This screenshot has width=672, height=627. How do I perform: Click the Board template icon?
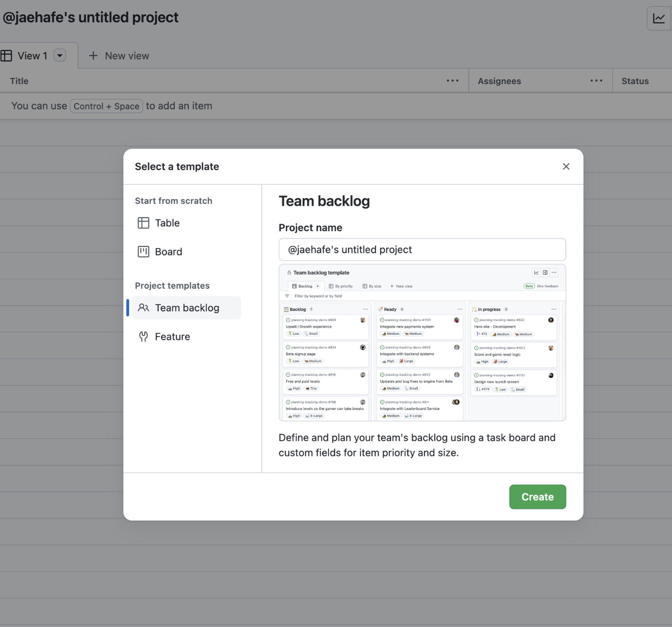(x=143, y=252)
